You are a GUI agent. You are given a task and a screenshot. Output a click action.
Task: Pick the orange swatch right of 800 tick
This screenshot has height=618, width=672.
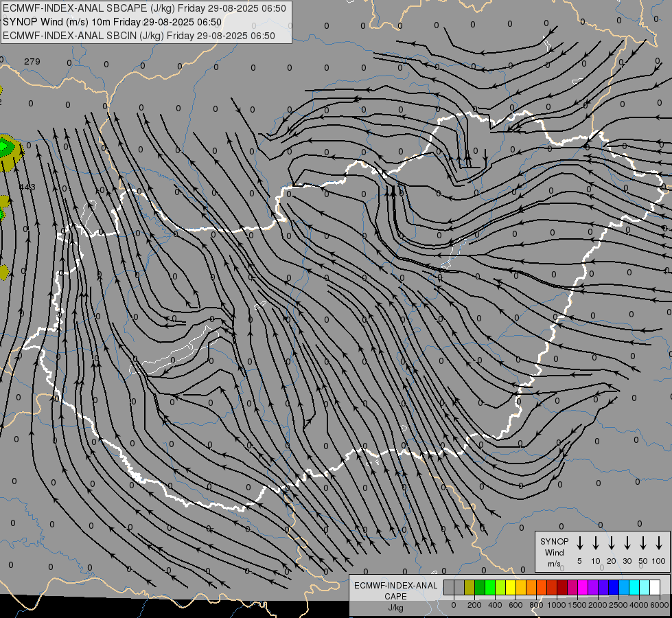tap(531, 587)
